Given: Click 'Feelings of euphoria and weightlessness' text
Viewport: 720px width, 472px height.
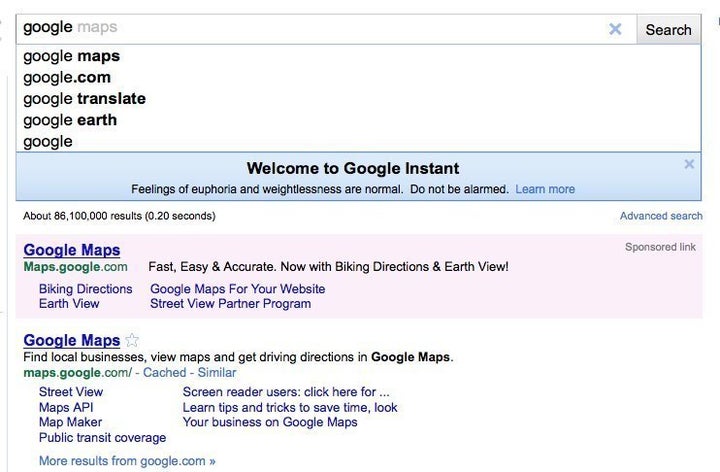Looking at the screenshot, I should click(320, 189).
